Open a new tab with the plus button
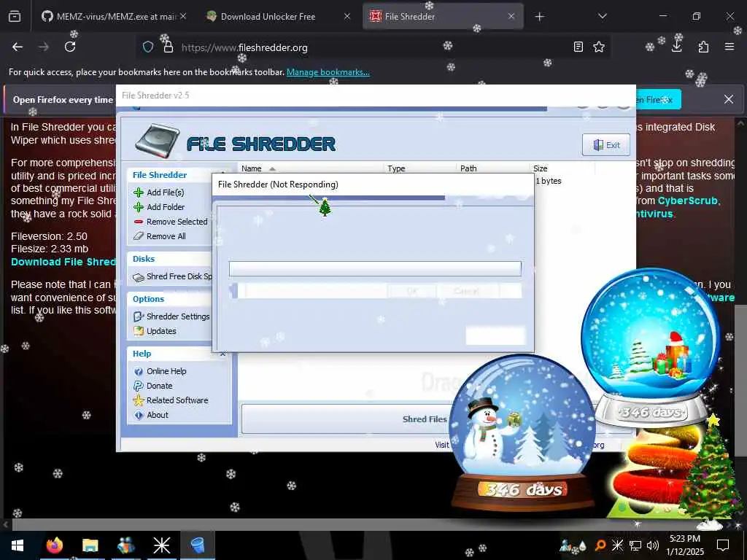The width and height of the screenshot is (747, 560). [x=539, y=17]
